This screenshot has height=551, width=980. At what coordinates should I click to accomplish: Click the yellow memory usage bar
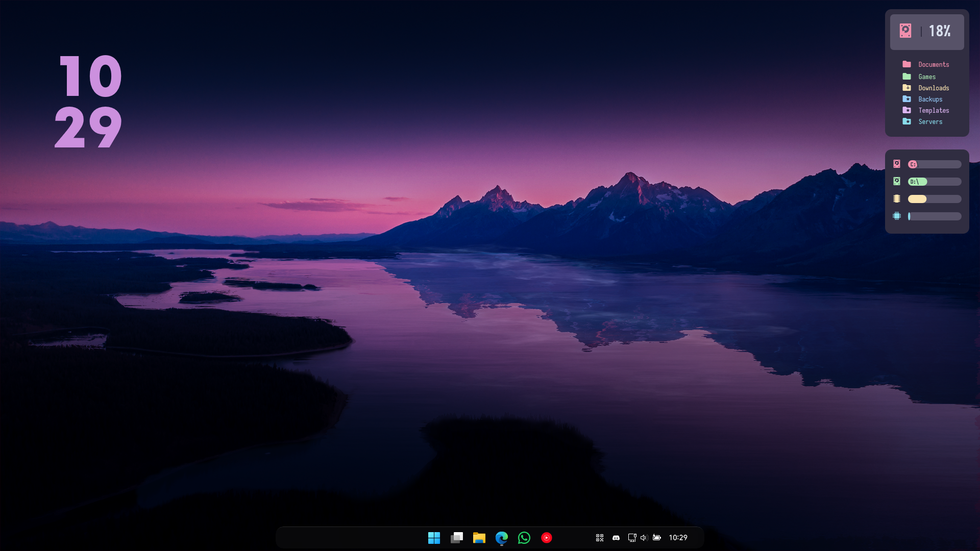pyautogui.click(x=935, y=199)
